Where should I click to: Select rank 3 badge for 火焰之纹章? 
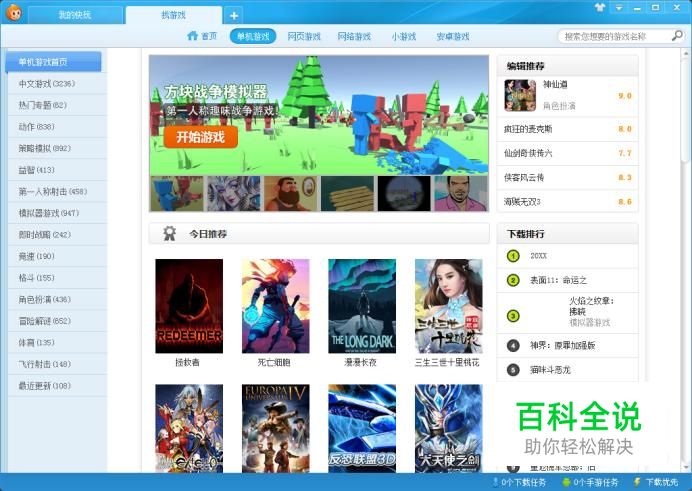tap(513, 316)
